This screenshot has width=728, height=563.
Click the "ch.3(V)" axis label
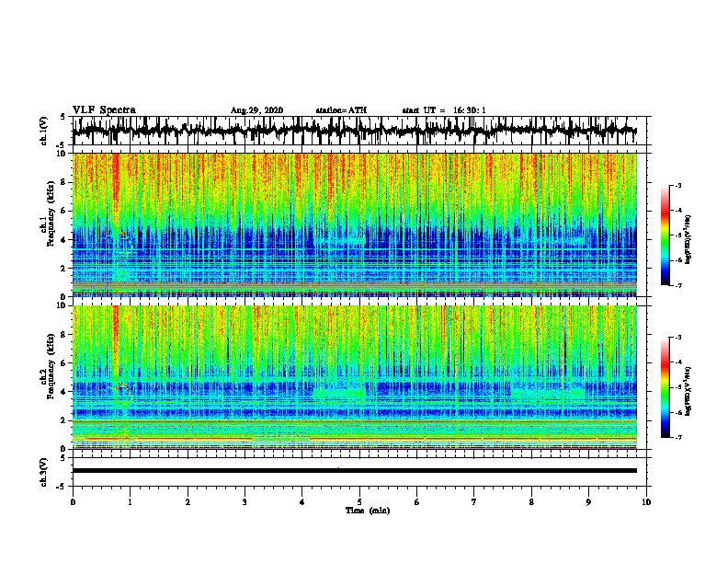tap(43, 472)
